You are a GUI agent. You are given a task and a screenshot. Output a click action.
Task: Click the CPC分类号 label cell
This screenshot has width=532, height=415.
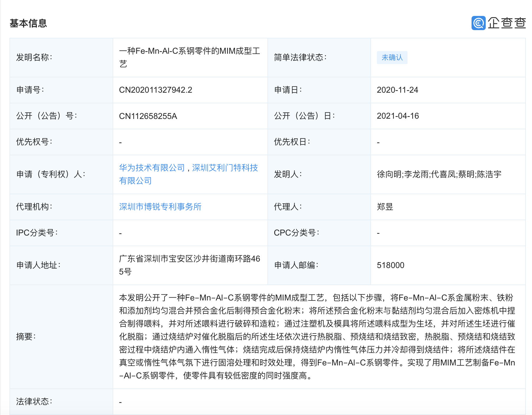coord(319,233)
